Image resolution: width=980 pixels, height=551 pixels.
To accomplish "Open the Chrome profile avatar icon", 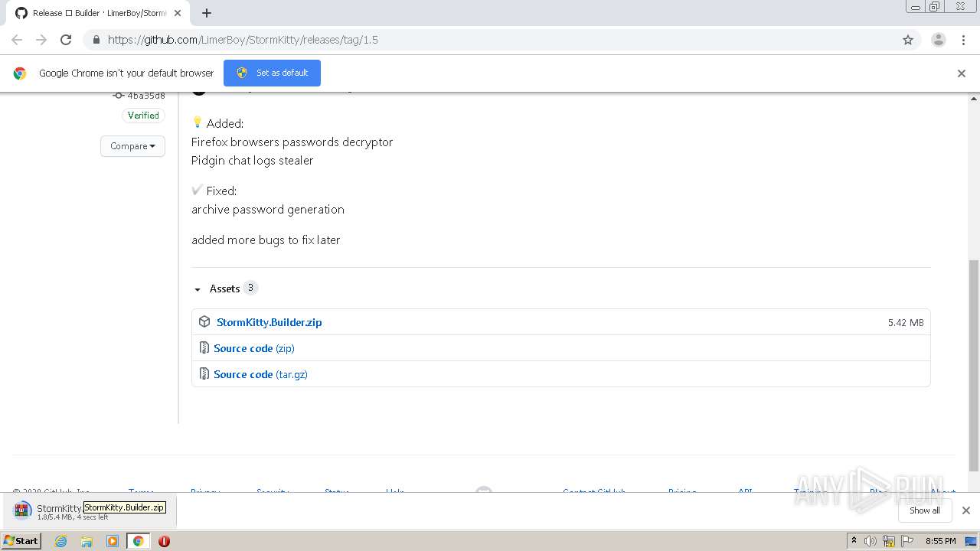I will click(939, 40).
